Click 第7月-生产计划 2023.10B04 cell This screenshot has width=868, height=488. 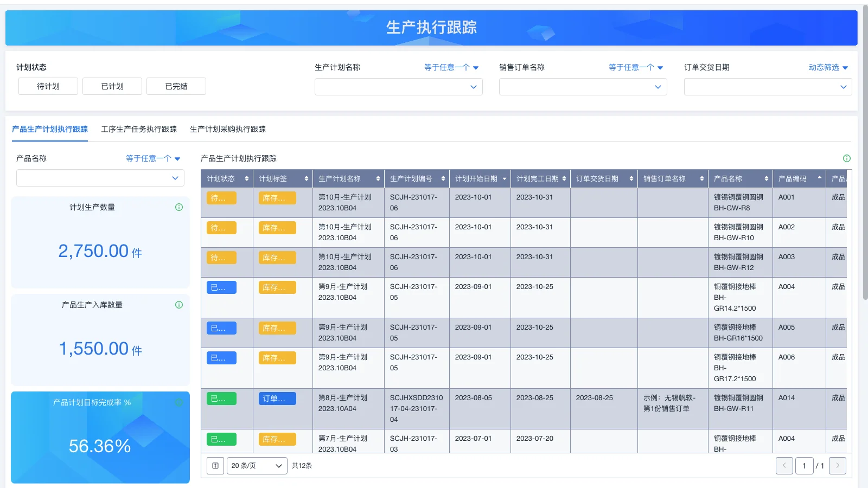pos(348,441)
